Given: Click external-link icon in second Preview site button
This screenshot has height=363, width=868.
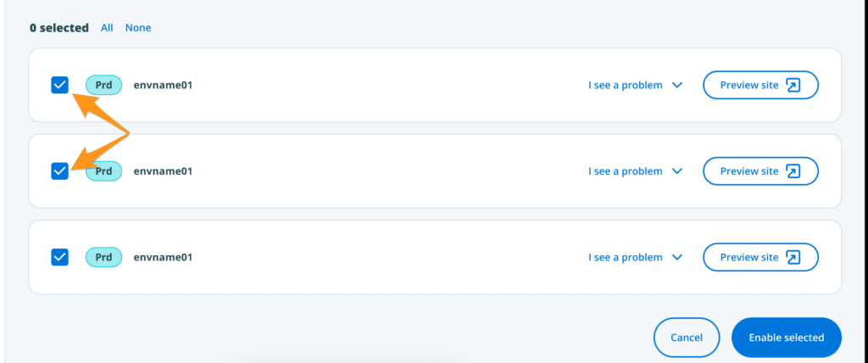Looking at the screenshot, I should [x=793, y=171].
